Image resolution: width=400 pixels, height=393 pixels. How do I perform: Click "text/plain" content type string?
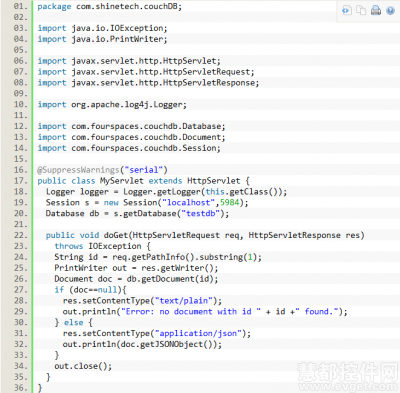[184, 301]
